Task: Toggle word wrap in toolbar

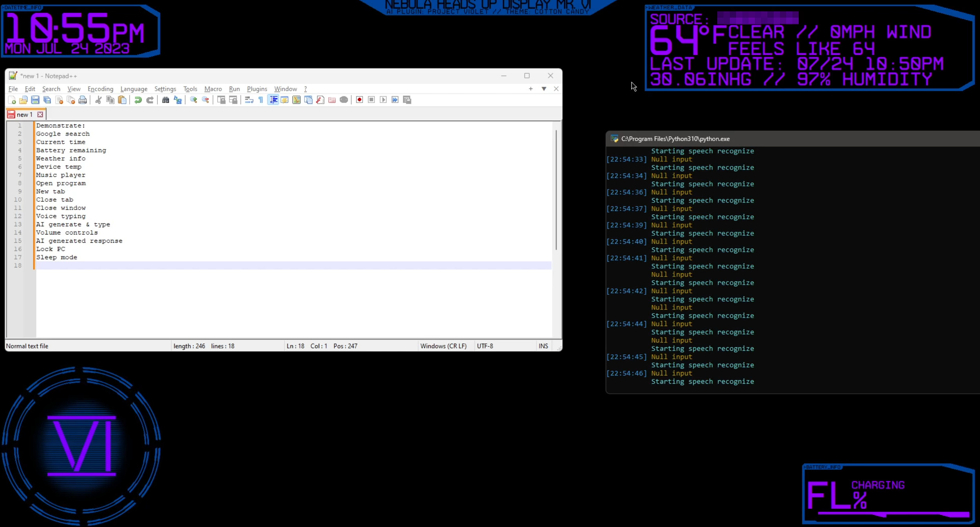Action: pyautogui.click(x=249, y=100)
